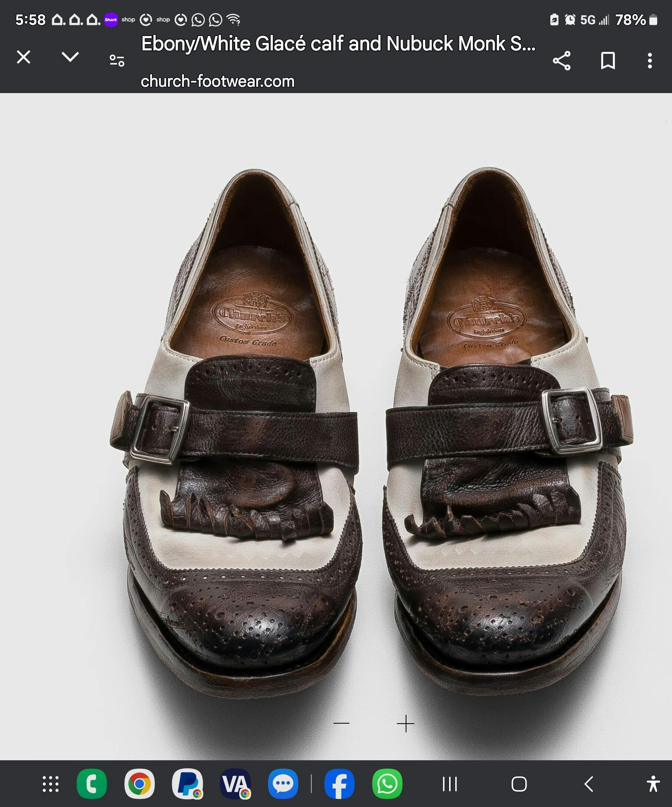Tap church-footwear.com URL text

tap(217, 82)
